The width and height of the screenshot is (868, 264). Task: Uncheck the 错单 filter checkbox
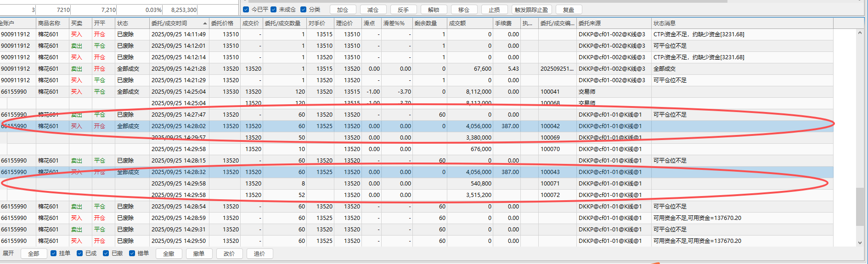(x=132, y=253)
